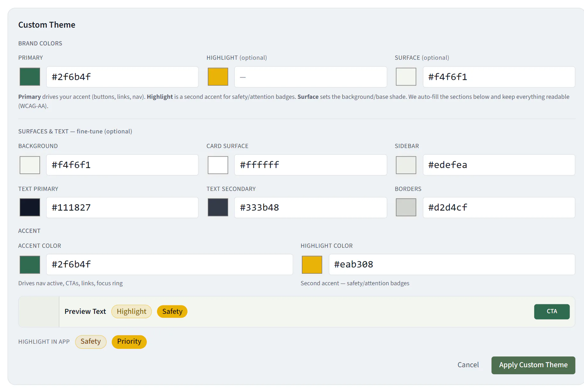Open the Primary color swatch picker

point(30,77)
